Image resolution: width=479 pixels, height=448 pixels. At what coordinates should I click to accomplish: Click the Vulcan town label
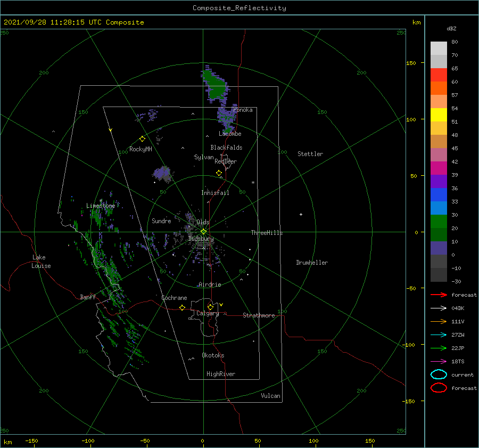pos(270,396)
